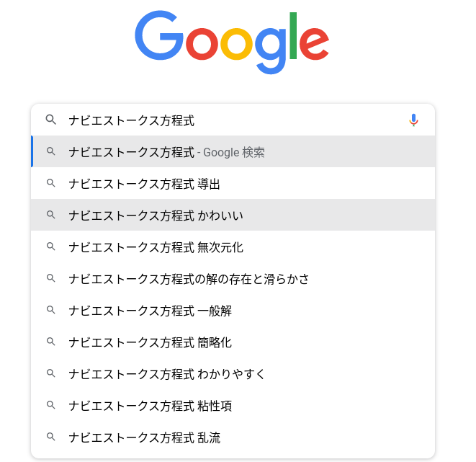Click the magnifier icon in the search box
The height and width of the screenshot is (462, 476).
pyautogui.click(x=50, y=120)
